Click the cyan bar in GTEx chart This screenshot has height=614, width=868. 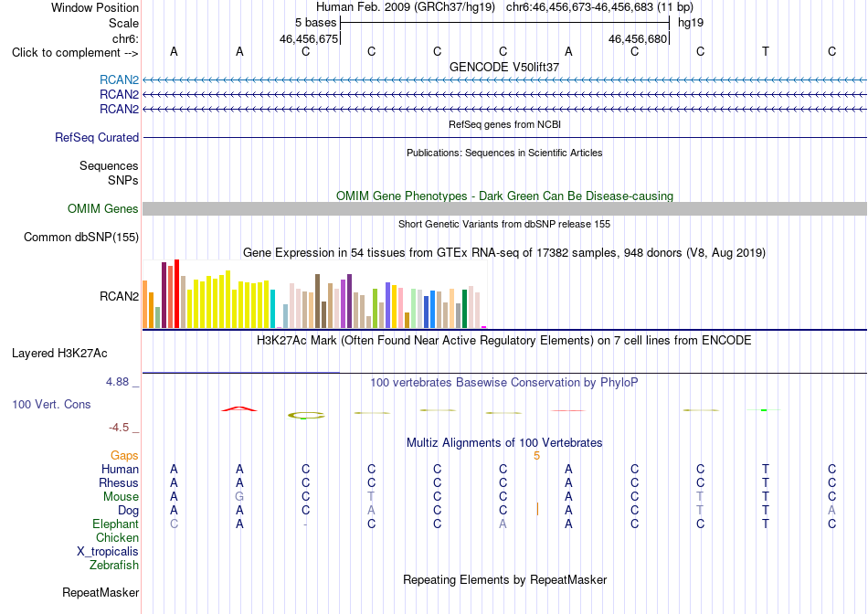273,309
